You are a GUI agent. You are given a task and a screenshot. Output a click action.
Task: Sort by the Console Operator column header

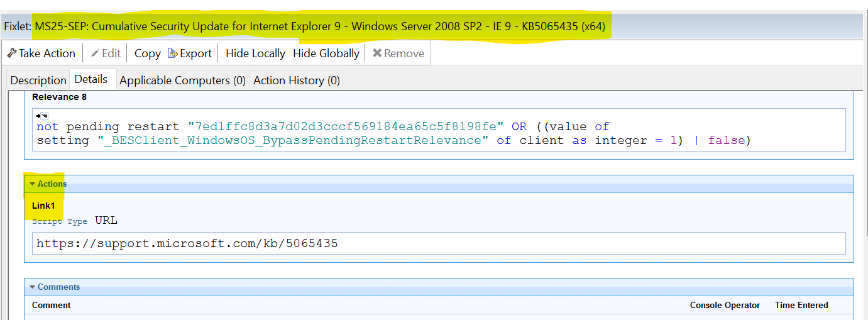(x=725, y=306)
